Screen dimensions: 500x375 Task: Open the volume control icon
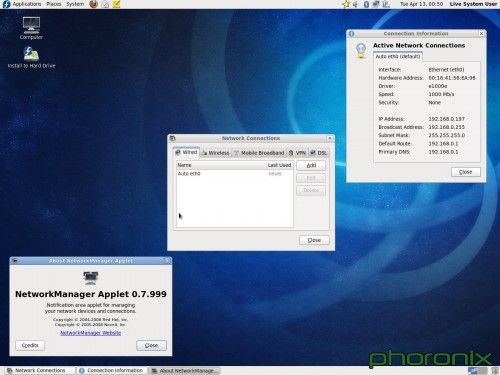coord(356,4)
